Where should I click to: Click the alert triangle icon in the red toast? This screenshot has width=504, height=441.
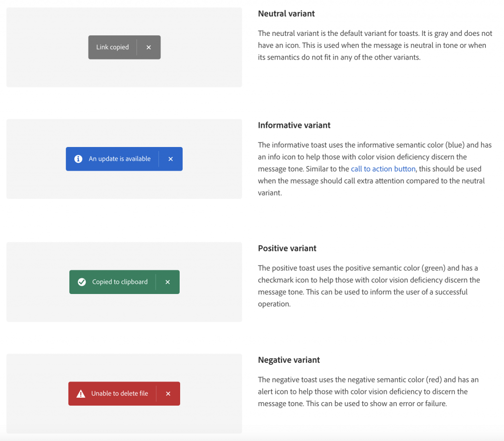[81, 393]
